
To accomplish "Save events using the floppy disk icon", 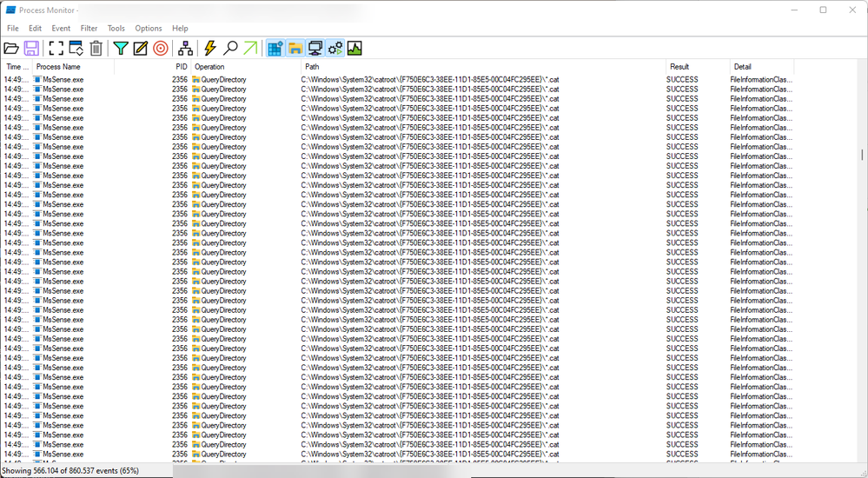I will pyautogui.click(x=31, y=49).
